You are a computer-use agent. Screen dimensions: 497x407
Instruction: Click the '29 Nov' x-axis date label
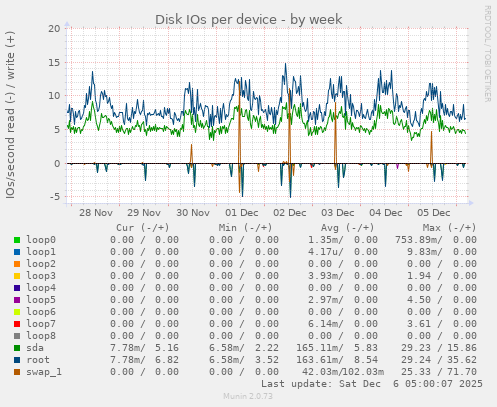(144, 213)
